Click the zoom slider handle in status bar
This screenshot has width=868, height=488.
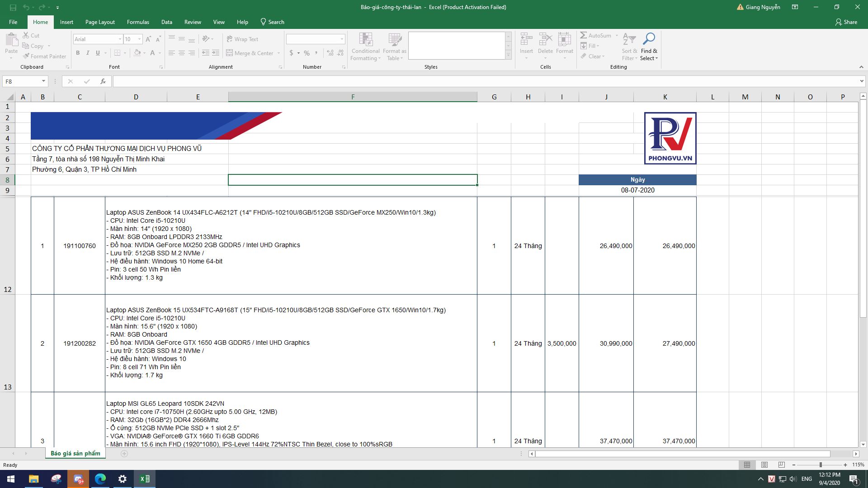tap(821, 465)
